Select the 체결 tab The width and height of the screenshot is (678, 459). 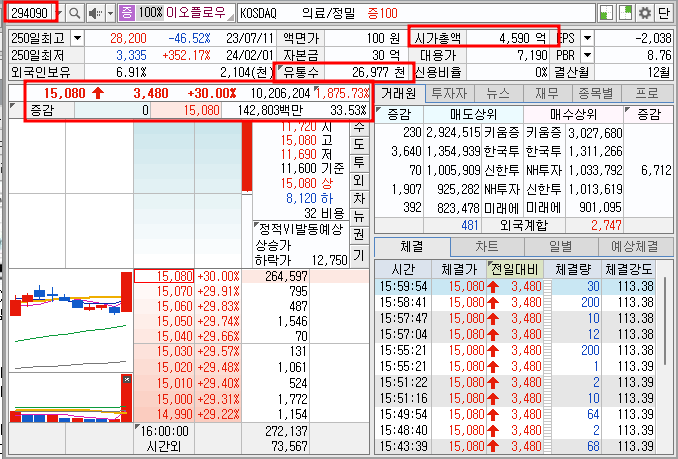click(412, 247)
